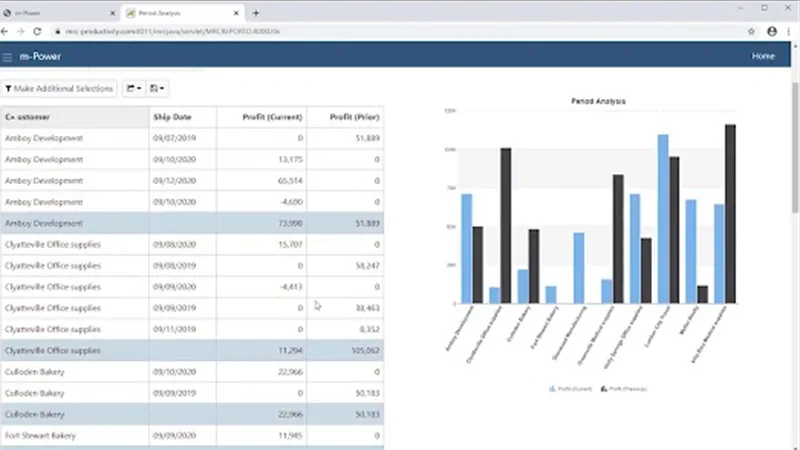Select the Period Analysis browser tab
The width and height of the screenshot is (800, 450).
click(x=182, y=13)
